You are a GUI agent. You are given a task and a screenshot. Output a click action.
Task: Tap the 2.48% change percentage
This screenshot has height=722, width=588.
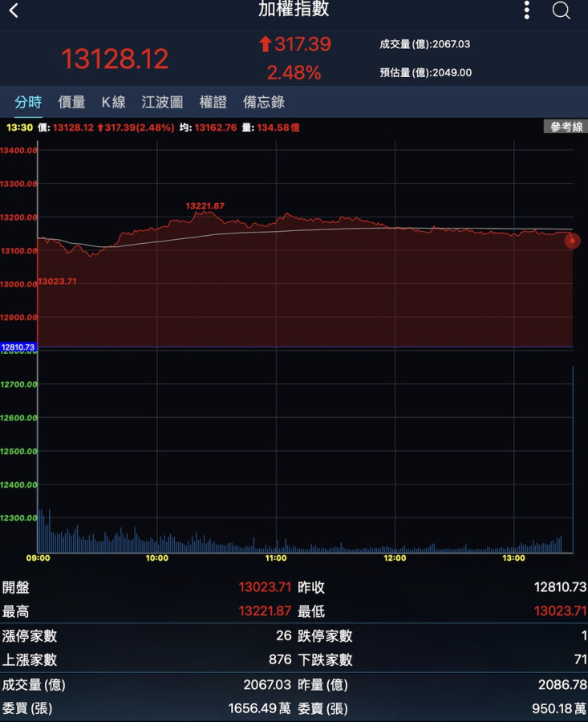click(294, 73)
